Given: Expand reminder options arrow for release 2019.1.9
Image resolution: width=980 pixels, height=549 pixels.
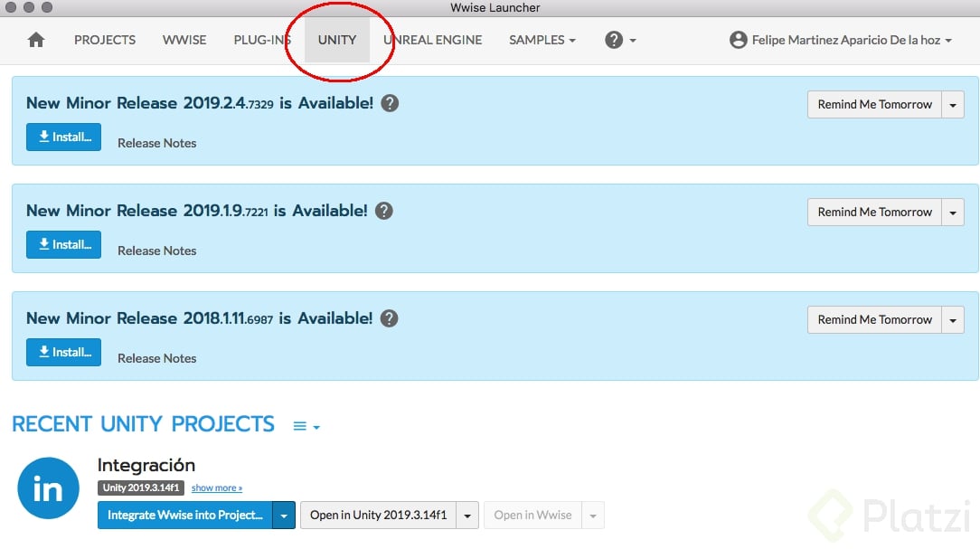Looking at the screenshot, I should click(x=953, y=212).
